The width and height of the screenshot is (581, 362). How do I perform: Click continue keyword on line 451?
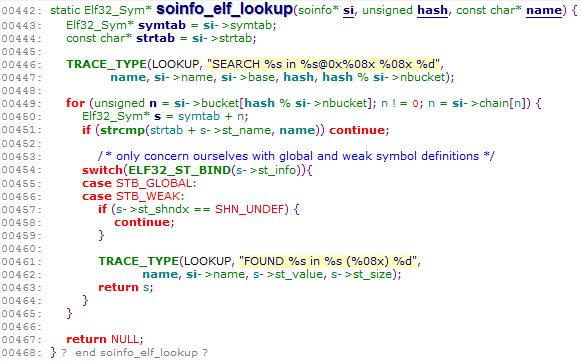point(357,130)
